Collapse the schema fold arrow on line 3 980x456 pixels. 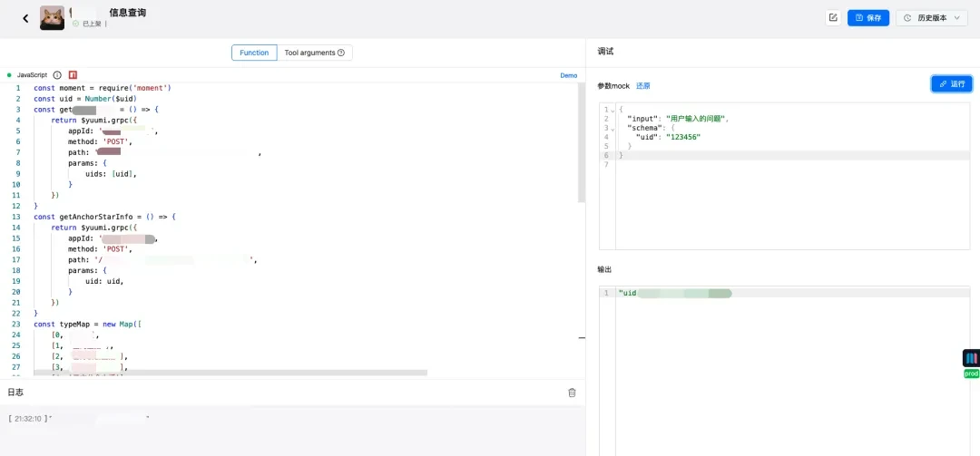(x=612, y=129)
